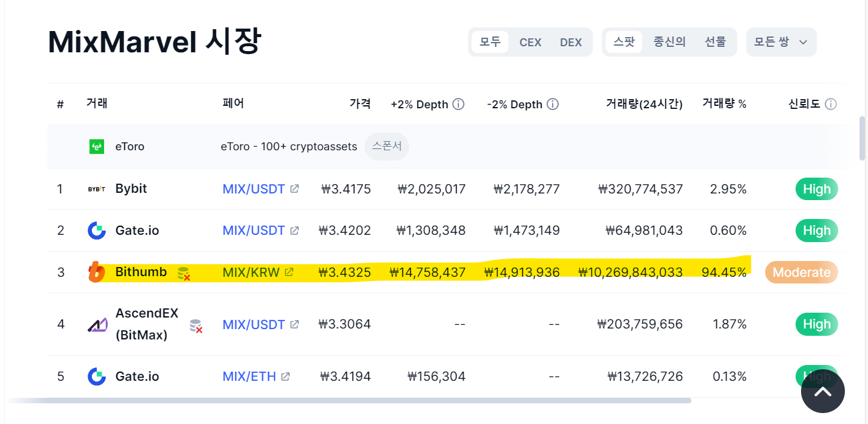Click the Bybit exchange logo
This screenshot has width=868, height=424.
click(x=97, y=189)
